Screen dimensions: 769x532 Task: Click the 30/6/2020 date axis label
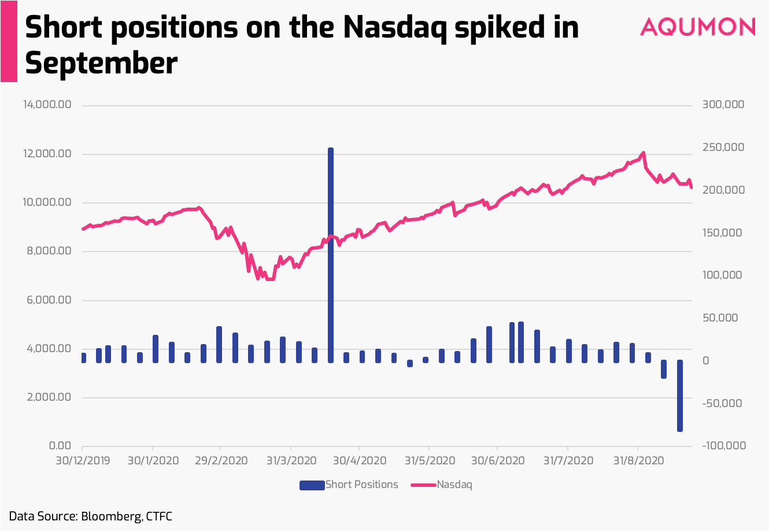tap(498, 461)
